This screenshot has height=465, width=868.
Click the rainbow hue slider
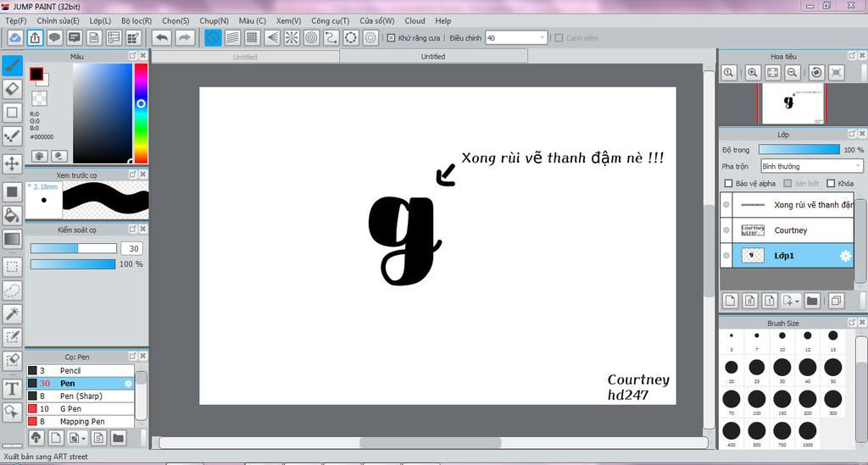[141, 113]
